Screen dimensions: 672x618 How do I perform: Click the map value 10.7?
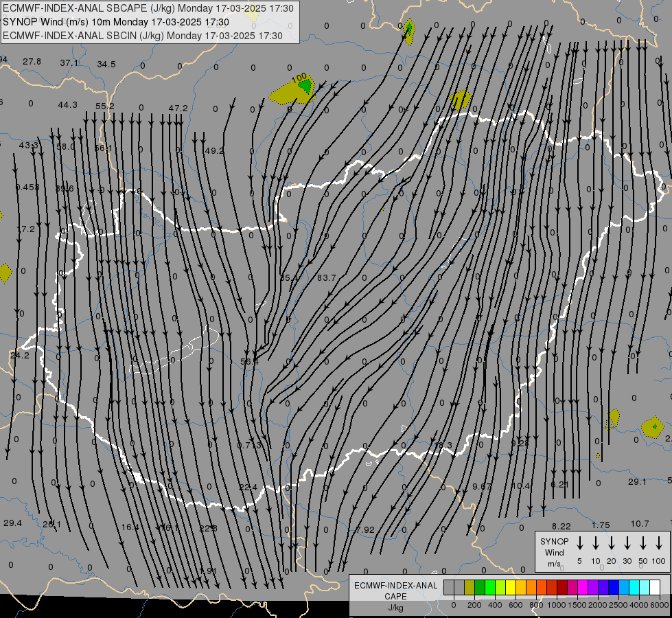pos(640,524)
